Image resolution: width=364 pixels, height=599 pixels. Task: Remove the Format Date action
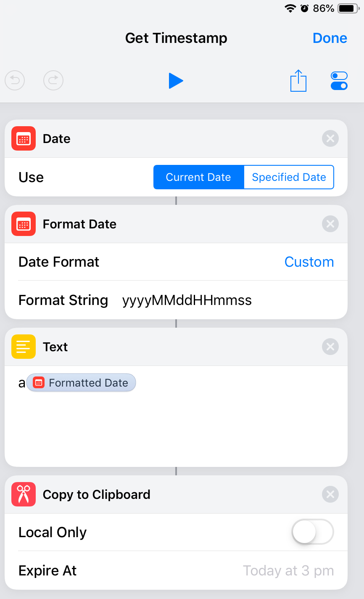coord(330,224)
